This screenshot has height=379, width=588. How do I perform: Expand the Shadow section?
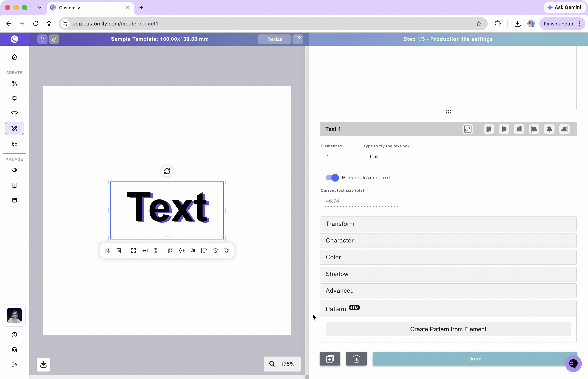[448, 274]
